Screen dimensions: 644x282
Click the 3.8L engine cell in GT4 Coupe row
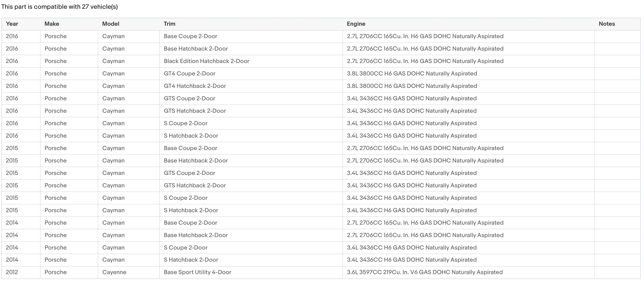(469, 73)
